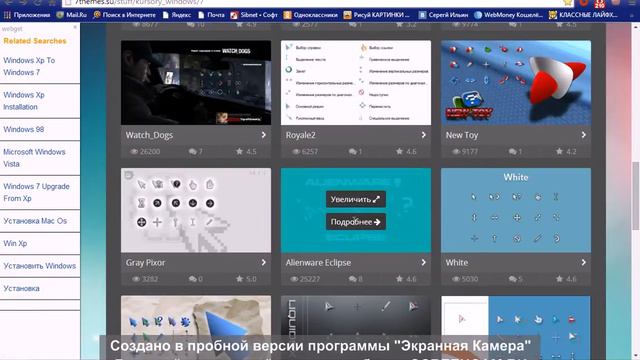Screen dimensions: 640x360
Task: Open the Sibnet - Софт bookmark
Action: coord(254,15)
